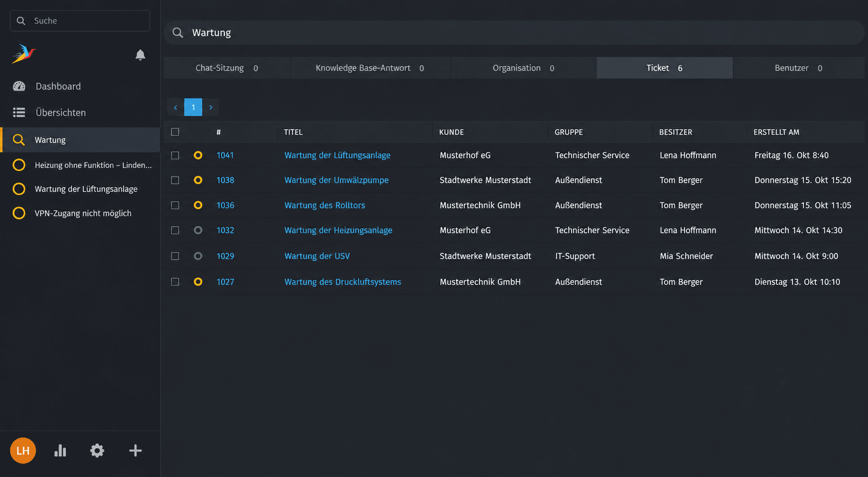The image size is (868, 477).
Task: Click the state icon of ticket 1029
Action: [x=198, y=256]
